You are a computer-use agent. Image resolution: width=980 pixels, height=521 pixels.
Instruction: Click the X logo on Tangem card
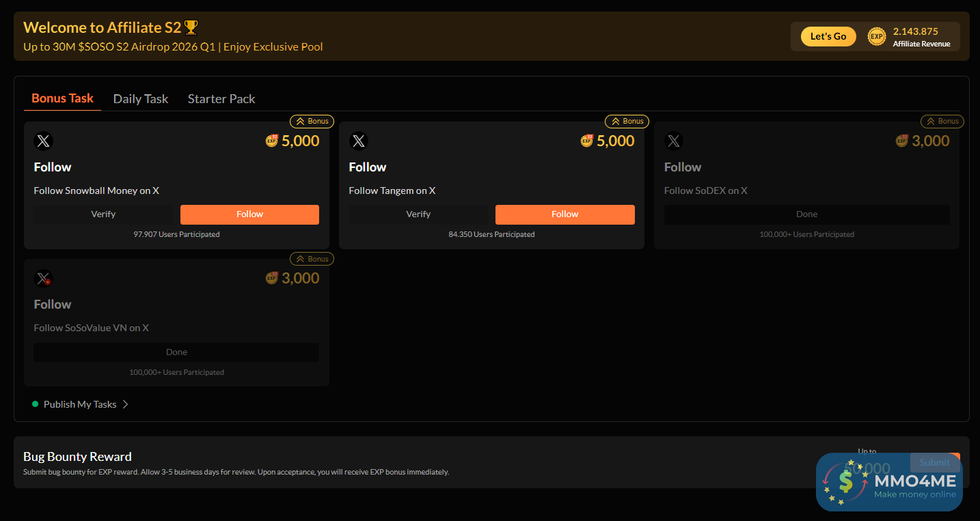(359, 141)
